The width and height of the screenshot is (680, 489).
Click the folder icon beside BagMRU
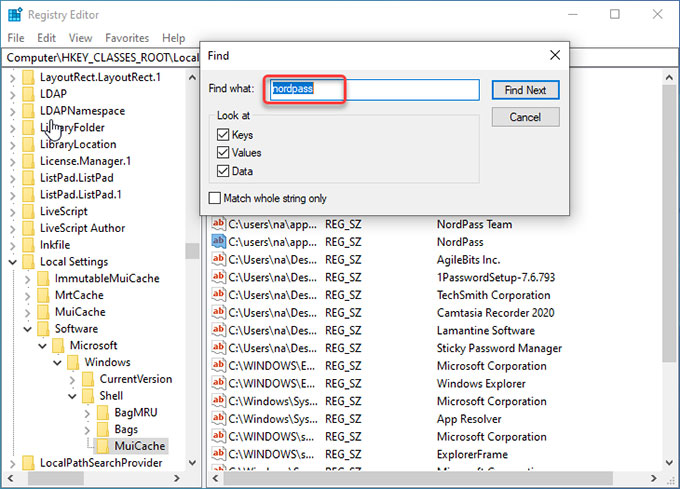coord(103,413)
